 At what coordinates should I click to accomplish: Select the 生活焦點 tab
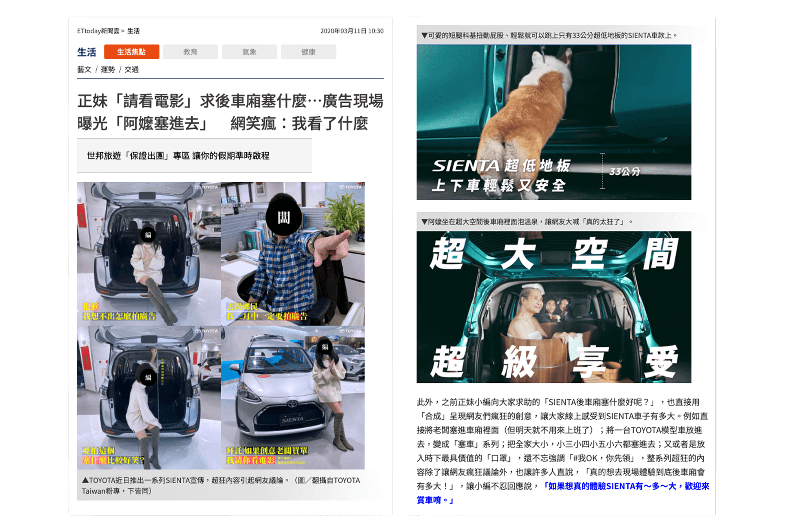pyautogui.click(x=132, y=52)
